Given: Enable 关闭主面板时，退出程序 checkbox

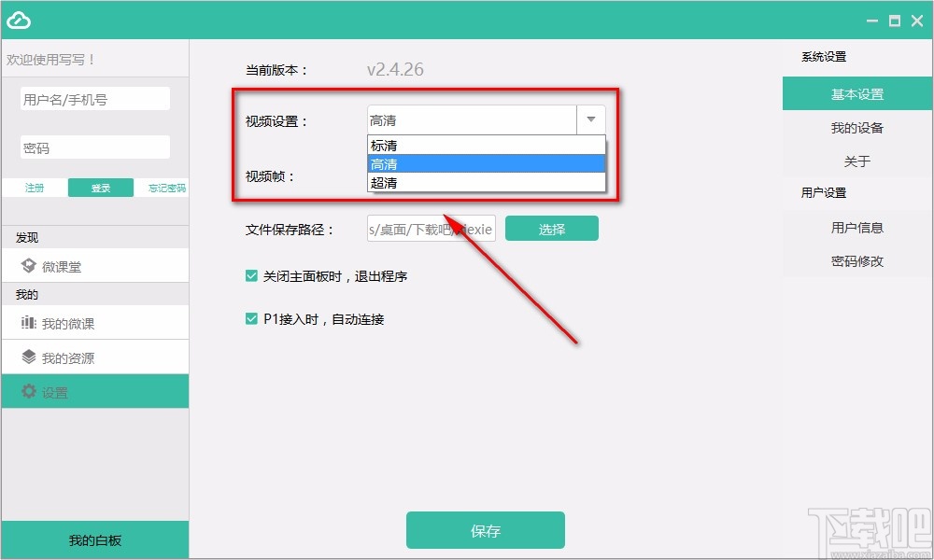Looking at the screenshot, I should pyautogui.click(x=250, y=276).
